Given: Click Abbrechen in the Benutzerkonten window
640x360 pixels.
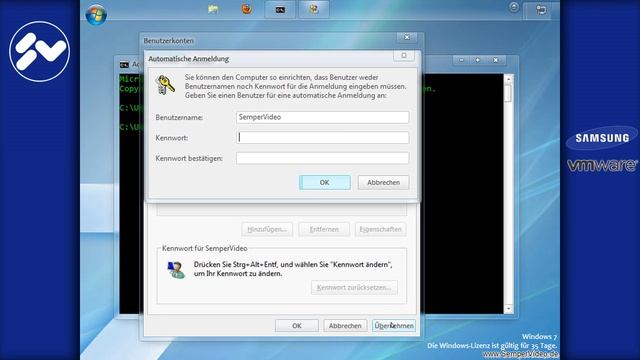Looking at the screenshot, I should (345, 326).
